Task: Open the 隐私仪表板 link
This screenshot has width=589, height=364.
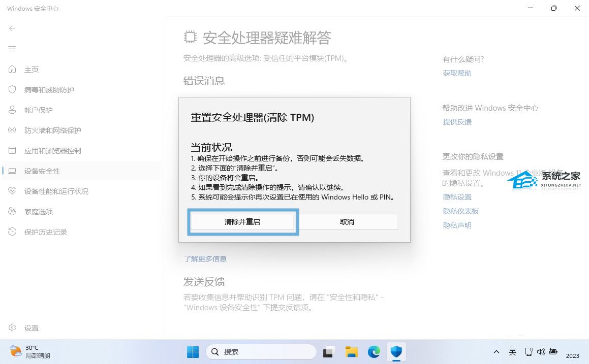Action: point(461,211)
